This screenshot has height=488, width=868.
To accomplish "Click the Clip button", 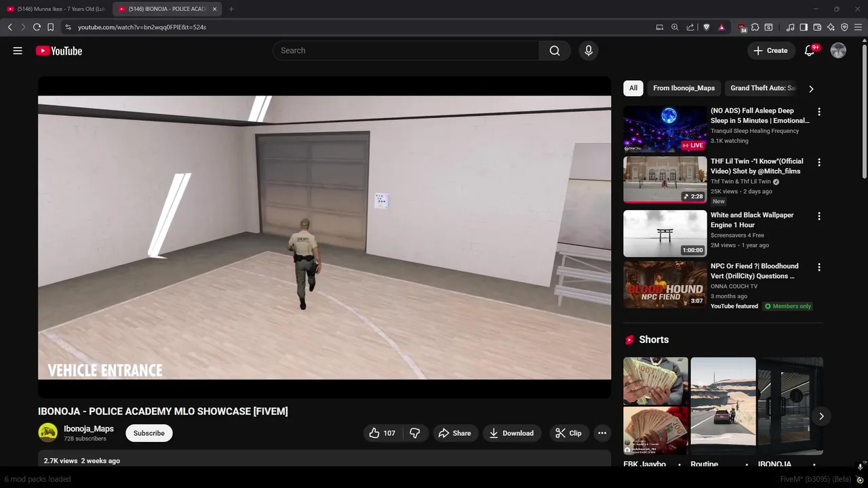I will pyautogui.click(x=568, y=433).
